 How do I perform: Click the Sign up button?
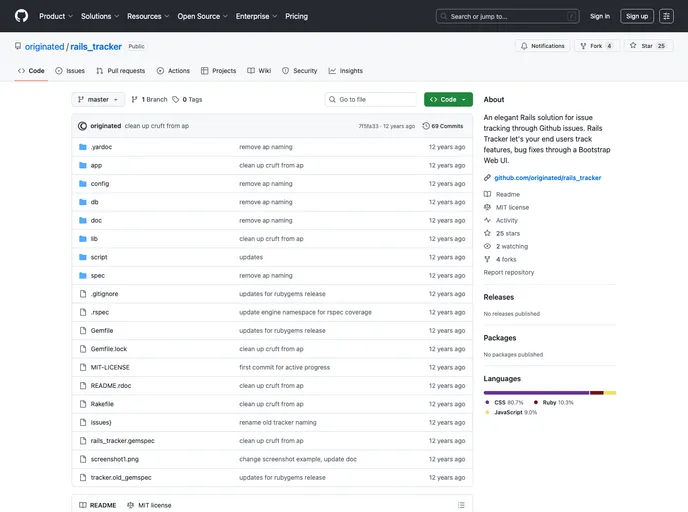pos(637,16)
